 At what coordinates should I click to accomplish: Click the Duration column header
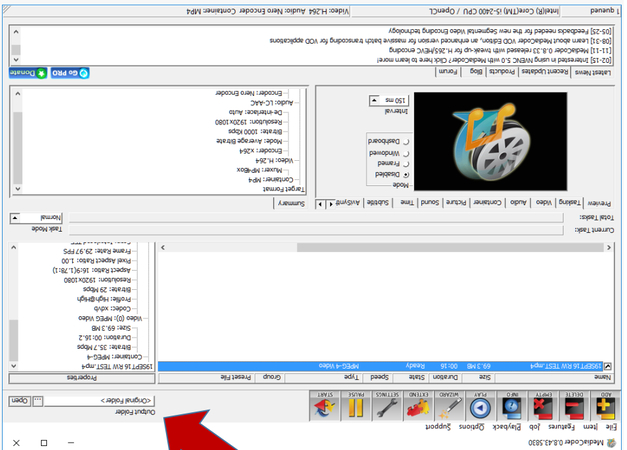(444, 378)
